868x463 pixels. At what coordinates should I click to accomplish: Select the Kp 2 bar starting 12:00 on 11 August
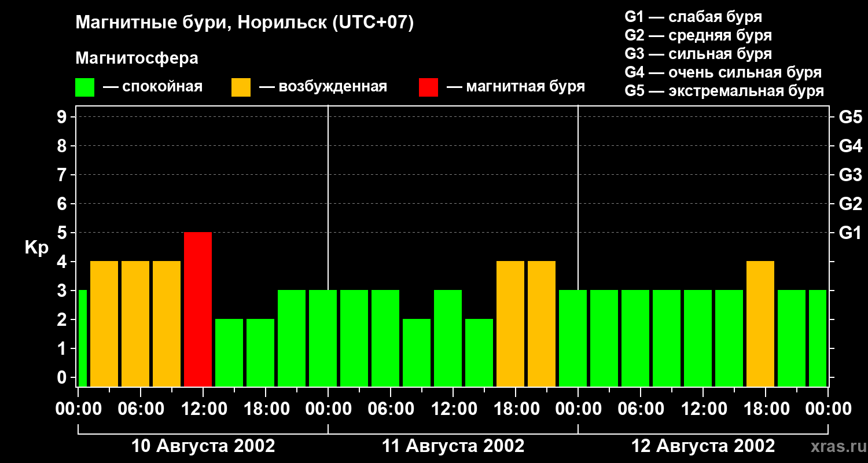pos(479,353)
